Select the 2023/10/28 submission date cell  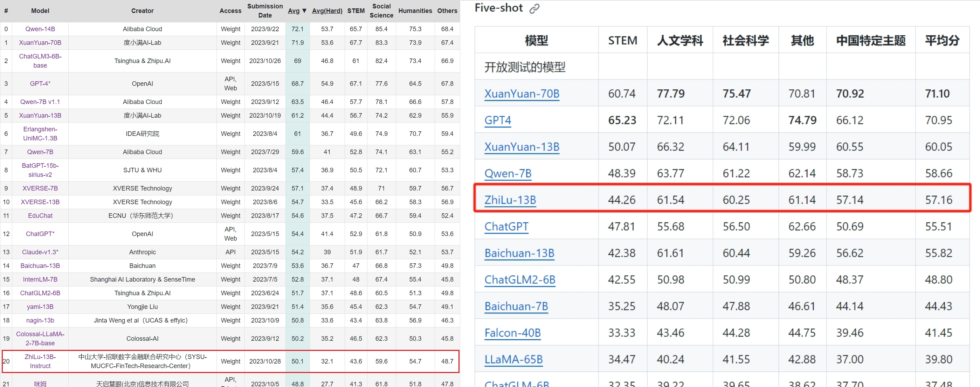pos(265,361)
